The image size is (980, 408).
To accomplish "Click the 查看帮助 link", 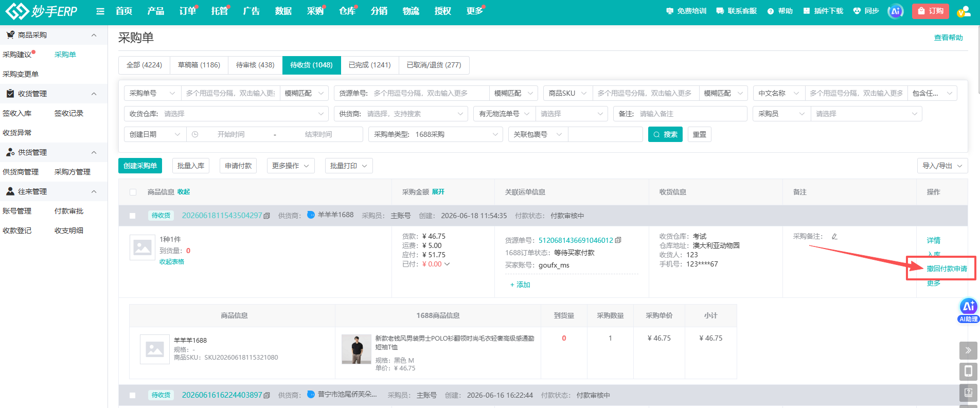I will [949, 38].
